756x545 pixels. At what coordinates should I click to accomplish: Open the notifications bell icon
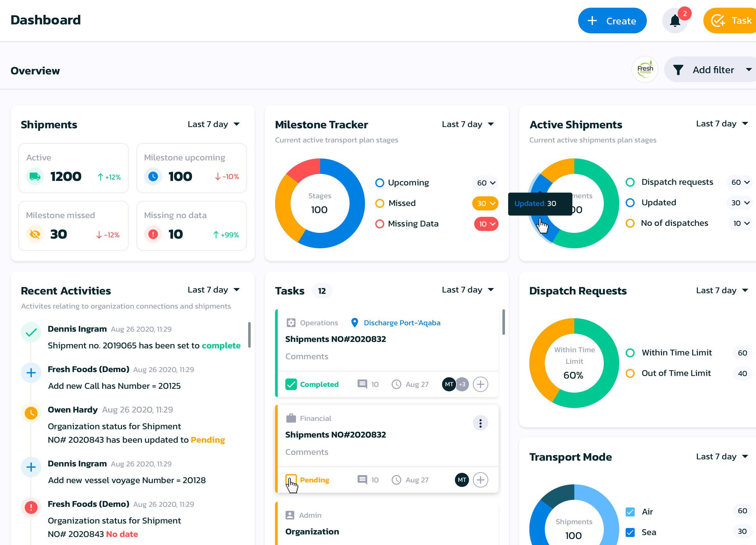coord(675,21)
